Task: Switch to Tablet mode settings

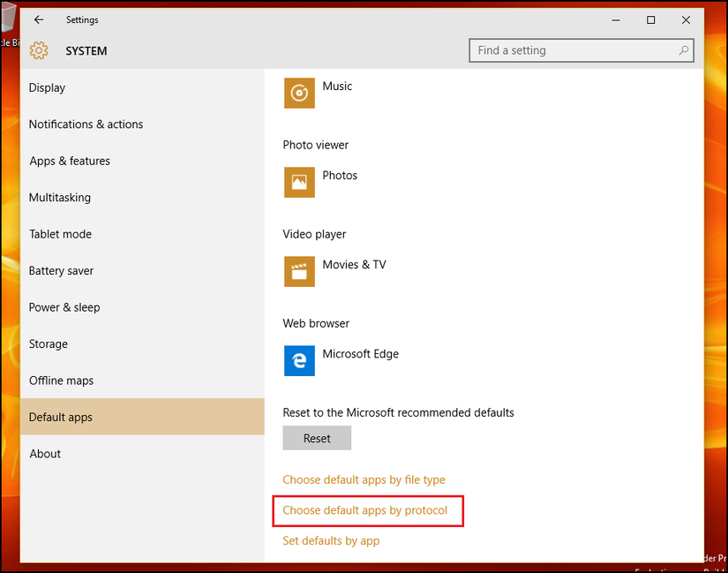Action: tap(60, 234)
